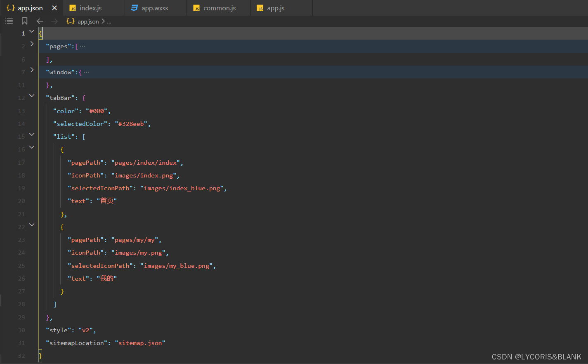The height and width of the screenshot is (364, 588).
Task: Open the common.js tab
Action: pyautogui.click(x=219, y=8)
